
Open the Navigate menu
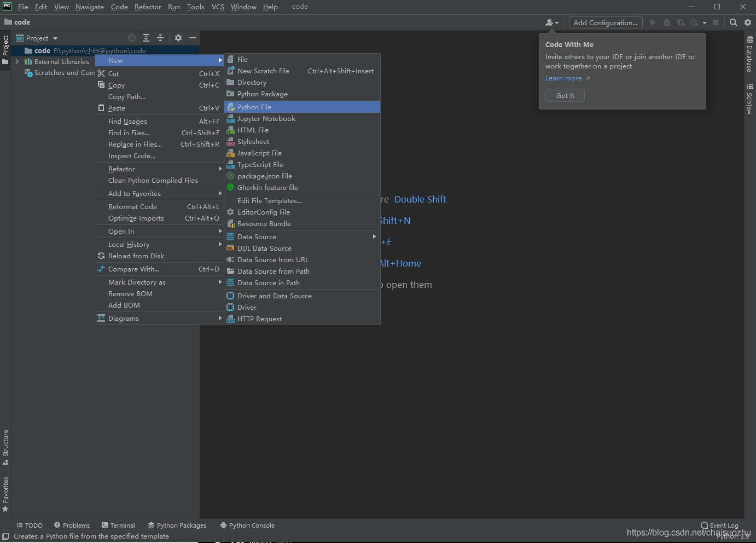tap(90, 7)
